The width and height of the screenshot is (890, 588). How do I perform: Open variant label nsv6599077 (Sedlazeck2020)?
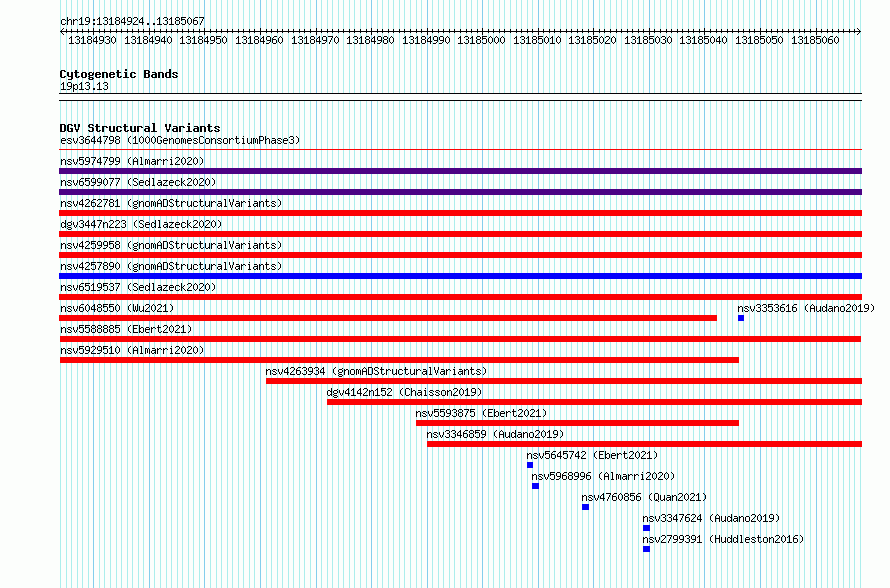point(138,182)
